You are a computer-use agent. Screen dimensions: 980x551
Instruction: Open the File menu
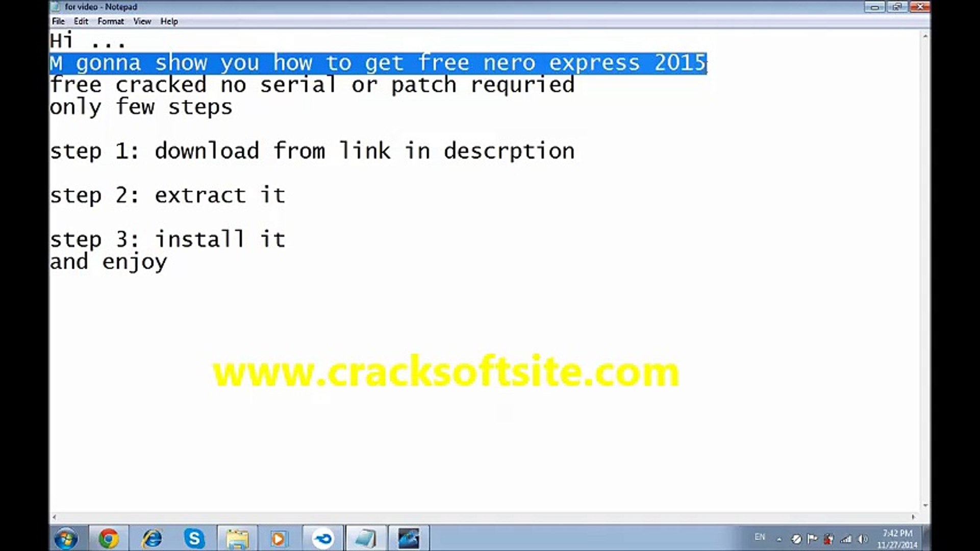(59, 21)
